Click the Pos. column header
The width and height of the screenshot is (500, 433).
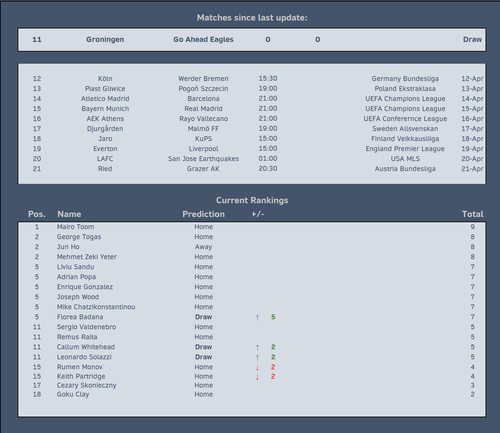37,214
